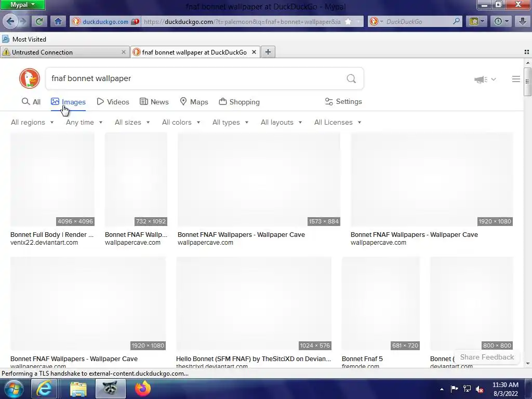Click the scrollbar down arrow
The image size is (532, 399).
tap(527, 363)
